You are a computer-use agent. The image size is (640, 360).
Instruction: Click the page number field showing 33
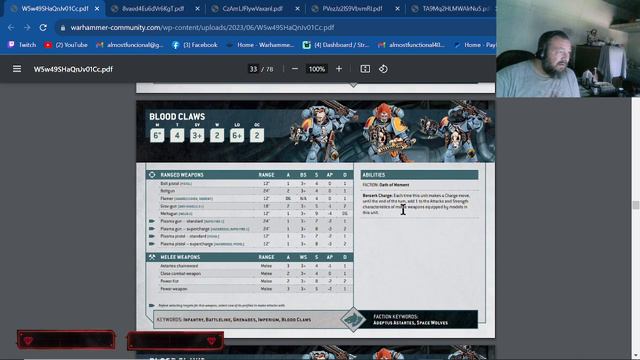click(253, 69)
